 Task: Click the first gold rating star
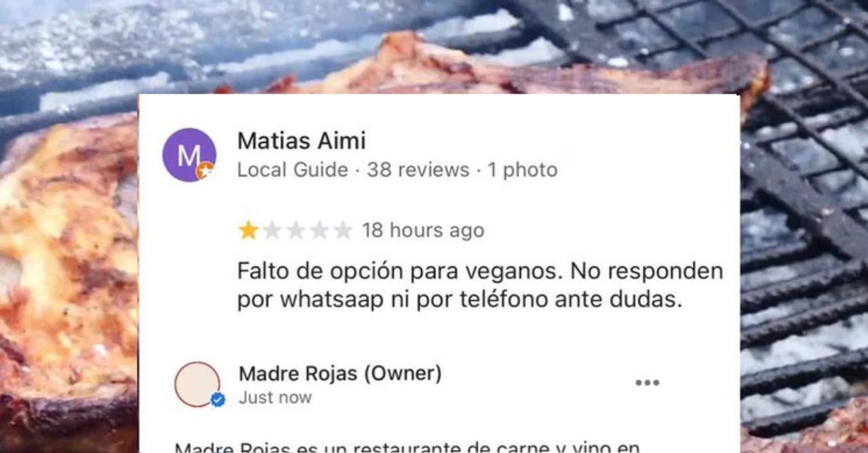click(248, 230)
